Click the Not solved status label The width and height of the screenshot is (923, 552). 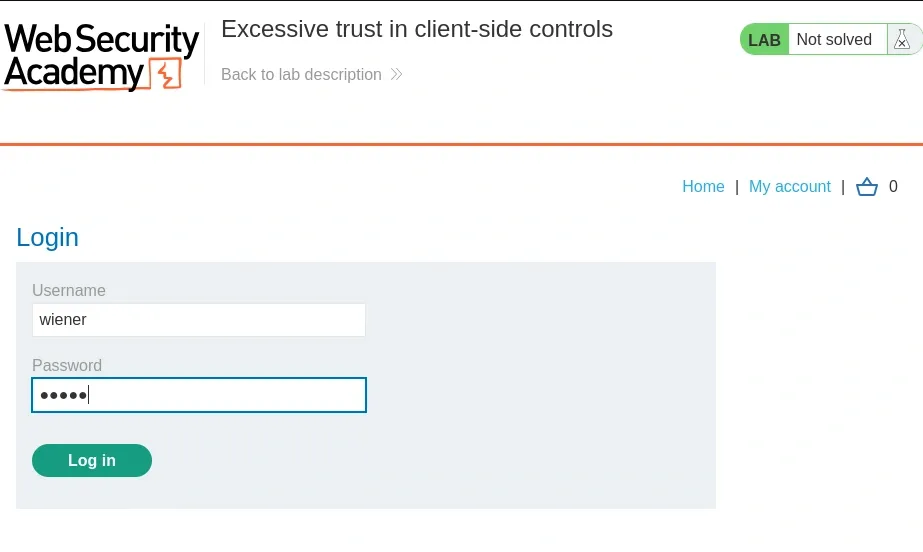[x=834, y=40]
